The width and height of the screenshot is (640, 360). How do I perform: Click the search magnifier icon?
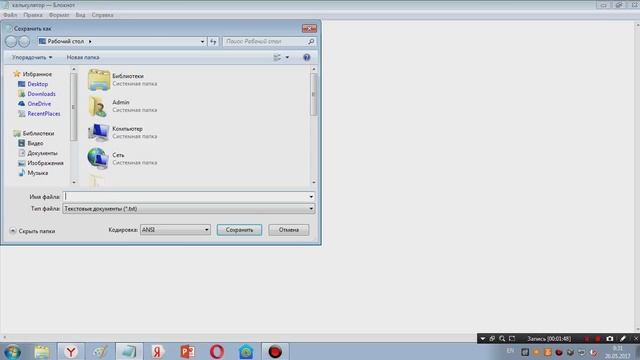[311, 42]
